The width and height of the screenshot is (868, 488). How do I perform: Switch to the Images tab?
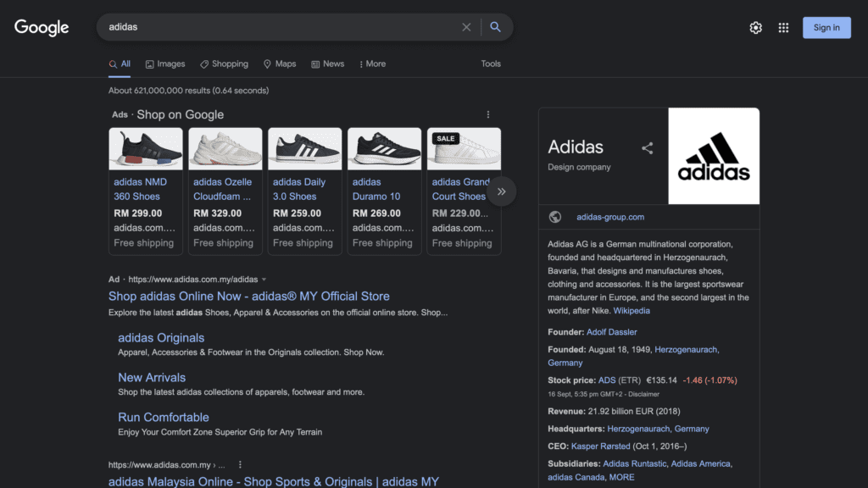[x=165, y=64]
